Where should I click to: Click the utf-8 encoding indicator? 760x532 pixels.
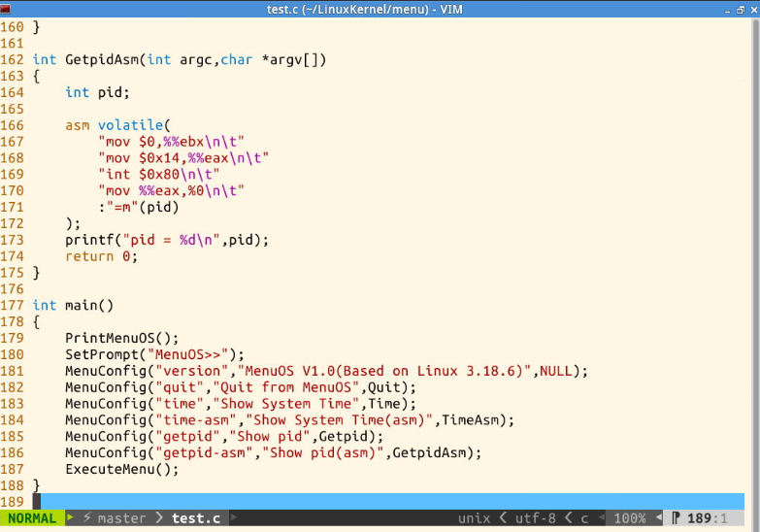click(535, 518)
